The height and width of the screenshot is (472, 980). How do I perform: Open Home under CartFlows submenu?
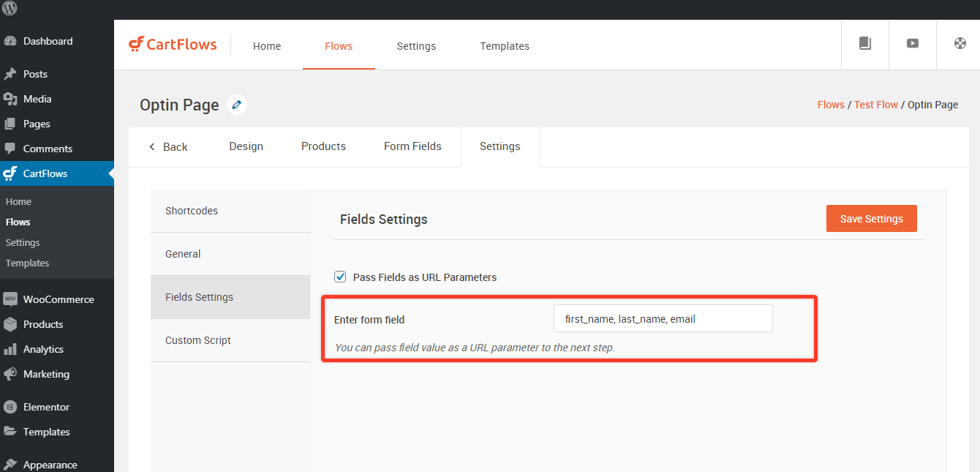click(x=18, y=201)
